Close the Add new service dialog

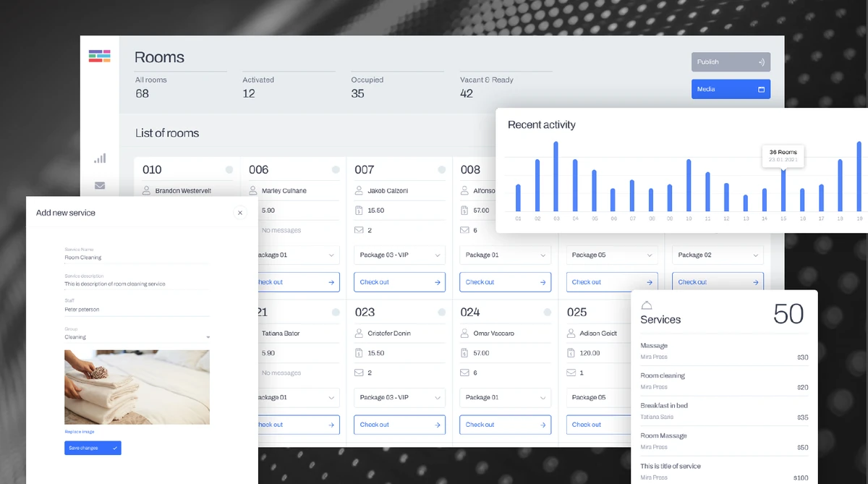coord(240,213)
